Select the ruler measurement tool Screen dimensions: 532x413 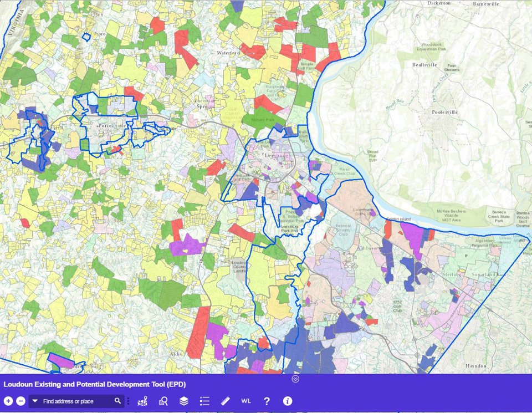[x=226, y=401]
